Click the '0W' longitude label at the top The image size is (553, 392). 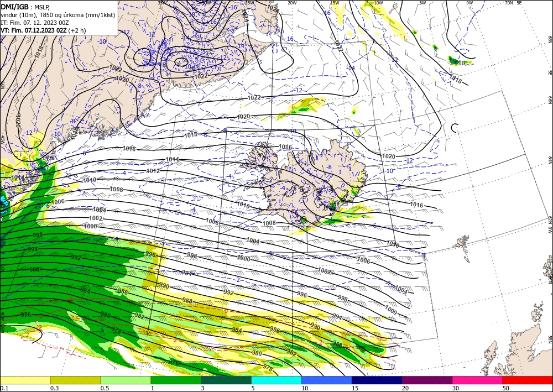[x=469, y=3]
